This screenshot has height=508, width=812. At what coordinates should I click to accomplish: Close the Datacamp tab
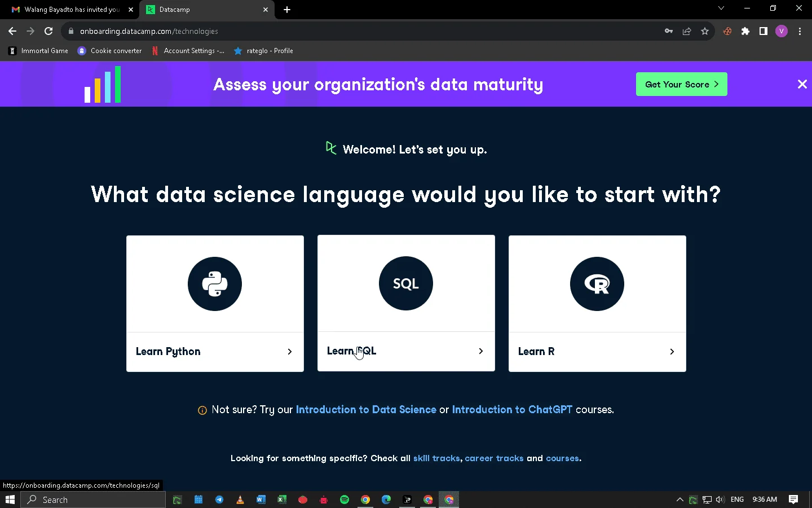click(266, 10)
